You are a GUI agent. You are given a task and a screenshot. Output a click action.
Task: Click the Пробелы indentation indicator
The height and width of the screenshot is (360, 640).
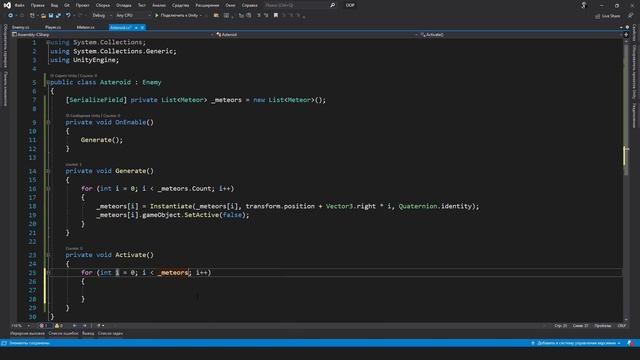[602, 326]
